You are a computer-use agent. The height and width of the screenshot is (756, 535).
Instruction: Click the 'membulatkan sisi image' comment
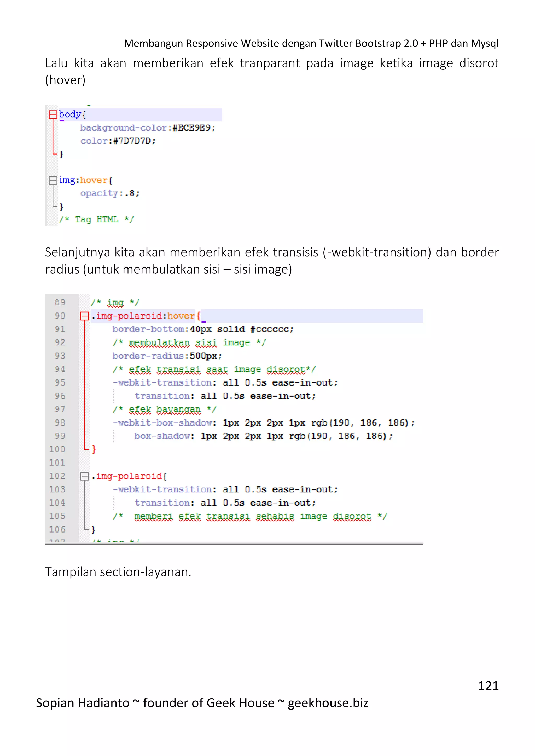pos(189,343)
